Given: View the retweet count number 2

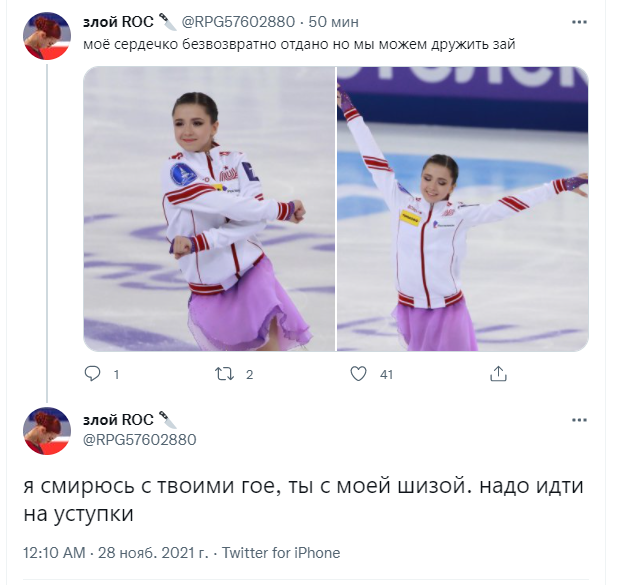Looking at the screenshot, I should coord(249,375).
